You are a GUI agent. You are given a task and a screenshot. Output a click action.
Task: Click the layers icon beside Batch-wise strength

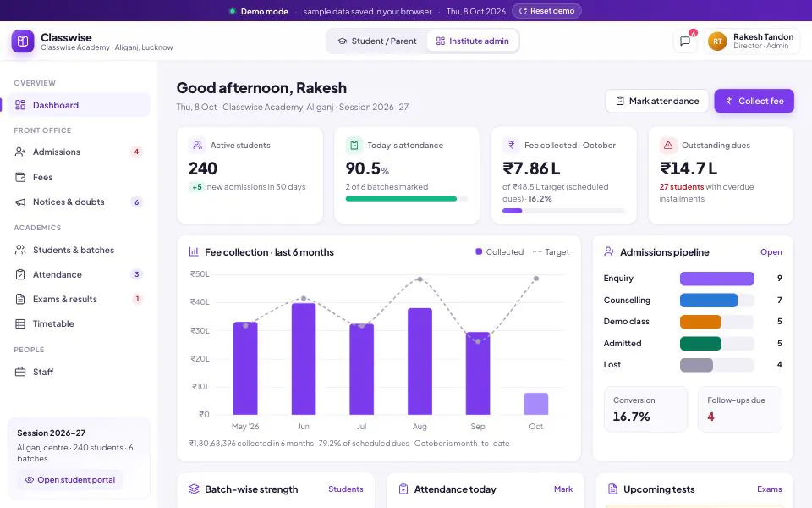(x=195, y=489)
